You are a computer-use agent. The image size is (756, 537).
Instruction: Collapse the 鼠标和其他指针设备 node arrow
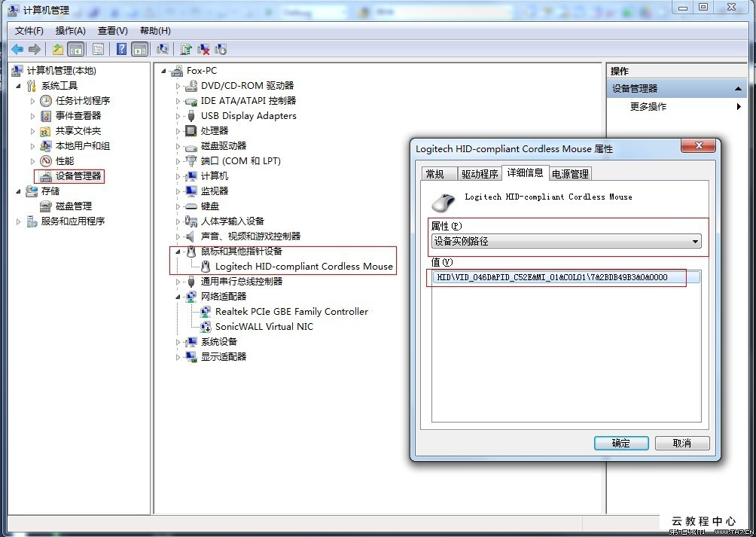(x=178, y=252)
